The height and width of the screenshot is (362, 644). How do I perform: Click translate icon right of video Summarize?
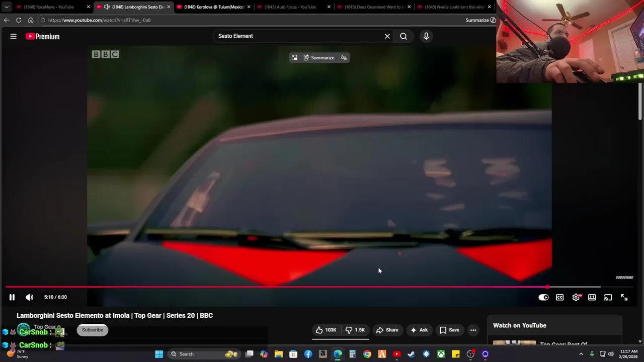tap(344, 58)
